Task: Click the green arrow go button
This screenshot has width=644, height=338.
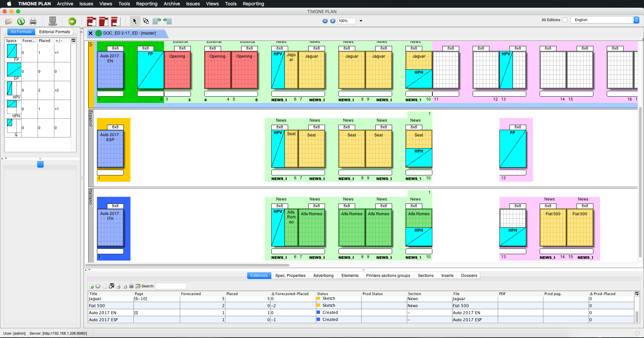Action: 72,21
